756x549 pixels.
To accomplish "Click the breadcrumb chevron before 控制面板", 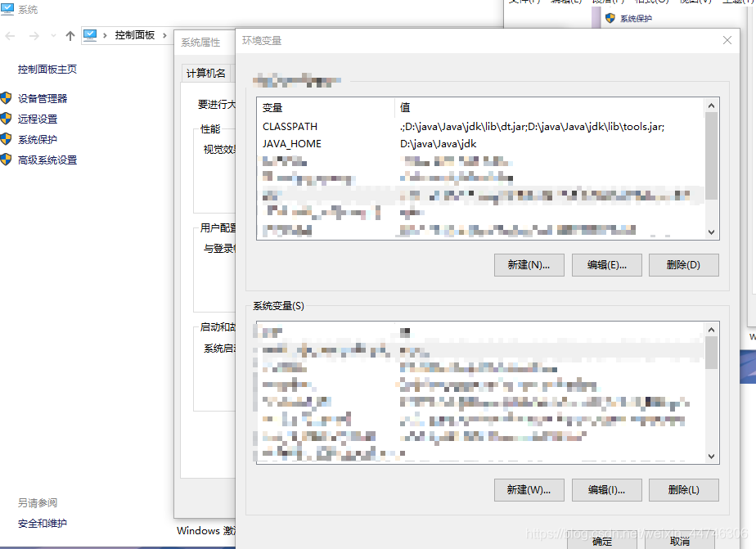I will coord(104,35).
